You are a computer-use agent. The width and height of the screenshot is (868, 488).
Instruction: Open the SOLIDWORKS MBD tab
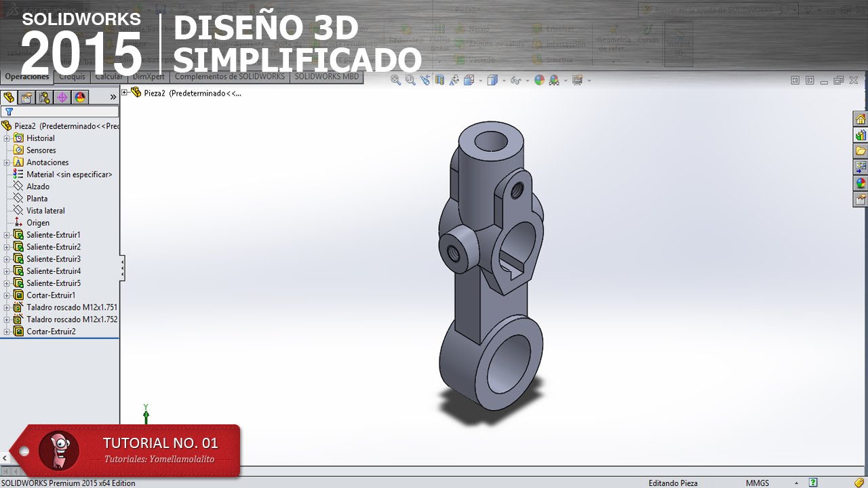327,77
